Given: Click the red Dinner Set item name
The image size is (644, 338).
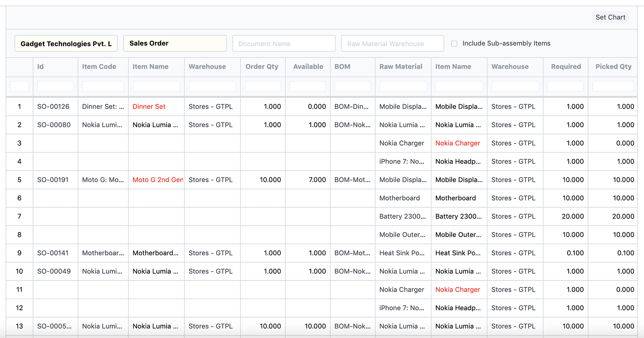Looking at the screenshot, I should [149, 107].
